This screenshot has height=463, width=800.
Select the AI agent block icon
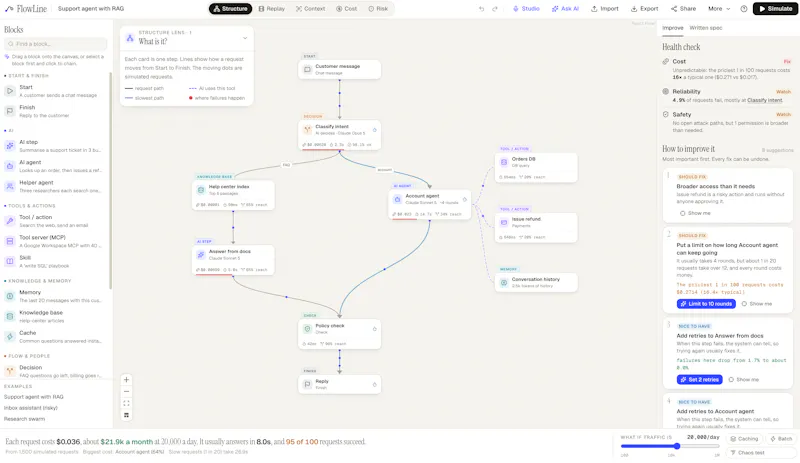tap(10, 166)
